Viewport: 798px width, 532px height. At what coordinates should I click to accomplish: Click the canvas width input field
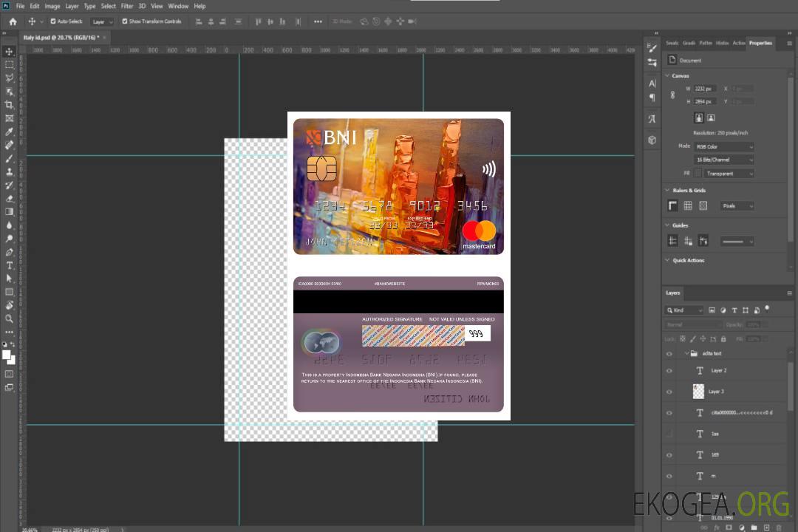pos(704,89)
